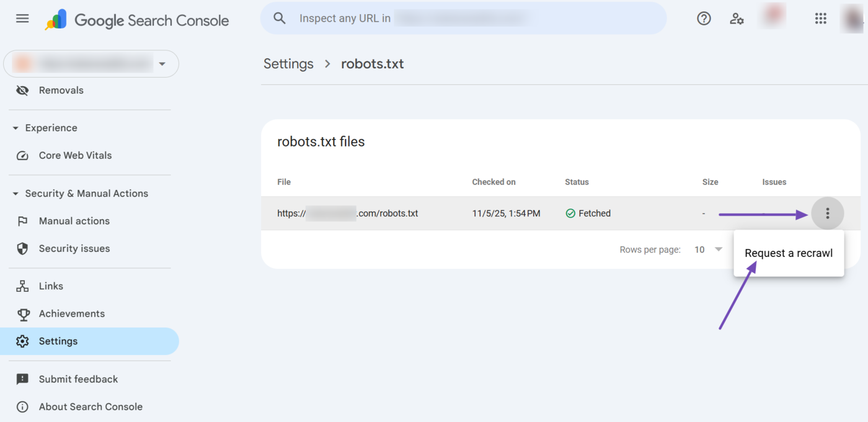
Task: Open the navigation hamburger menu
Action: 22,19
